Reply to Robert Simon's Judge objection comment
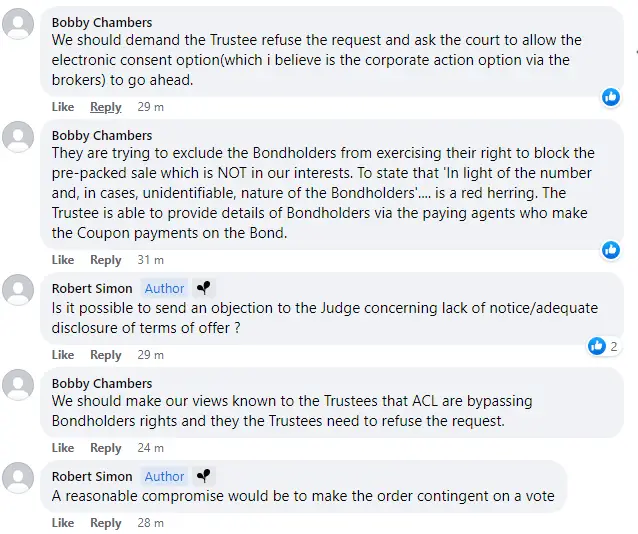Image resolution: width=638 pixels, height=534 pixels. click(106, 355)
